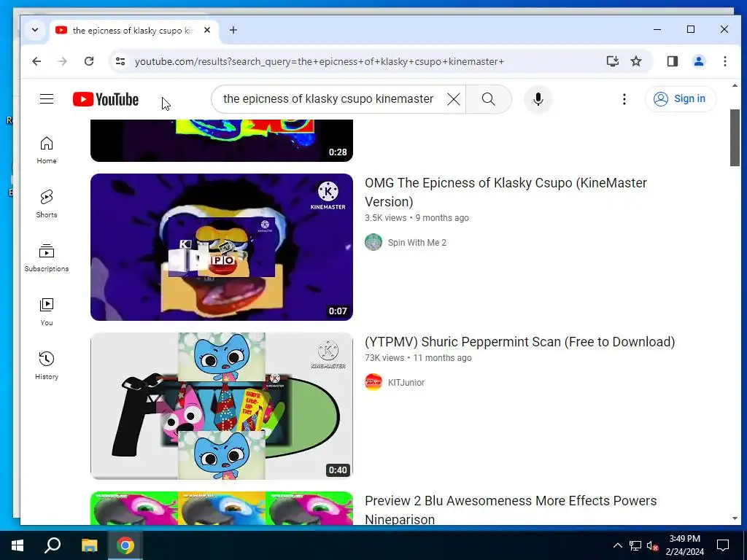Image resolution: width=747 pixels, height=560 pixels.
Task: Open Spin With Me 2 channel name
Action: tap(417, 242)
